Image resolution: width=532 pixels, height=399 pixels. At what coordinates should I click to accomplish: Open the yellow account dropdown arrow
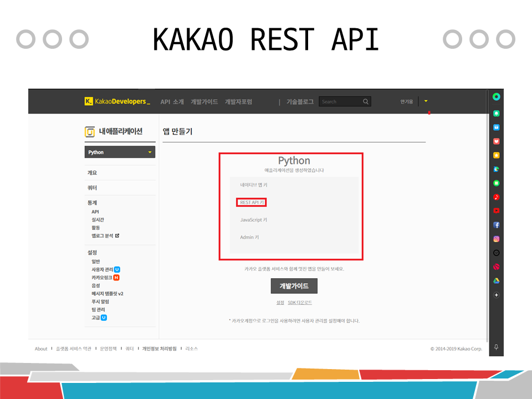[426, 101]
